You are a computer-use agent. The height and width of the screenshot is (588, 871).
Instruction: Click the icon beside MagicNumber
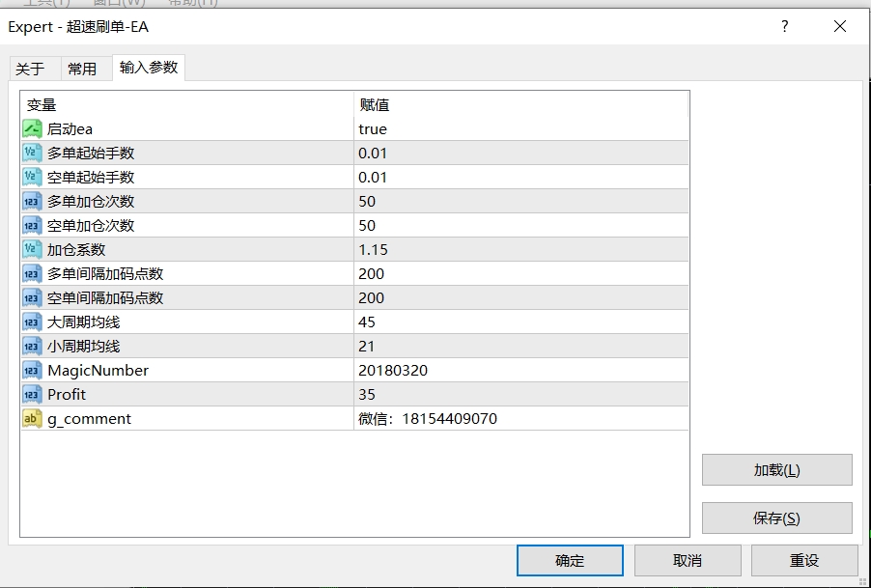tap(32, 371)
